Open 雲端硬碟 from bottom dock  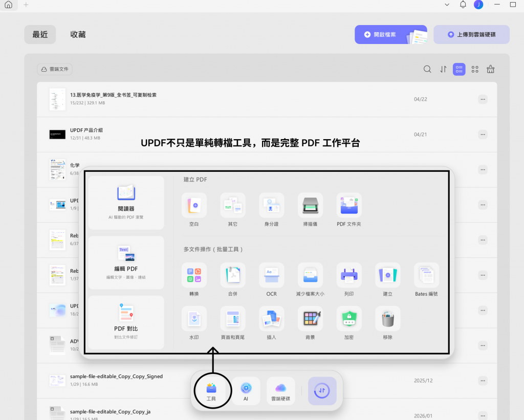click(281, 391)
